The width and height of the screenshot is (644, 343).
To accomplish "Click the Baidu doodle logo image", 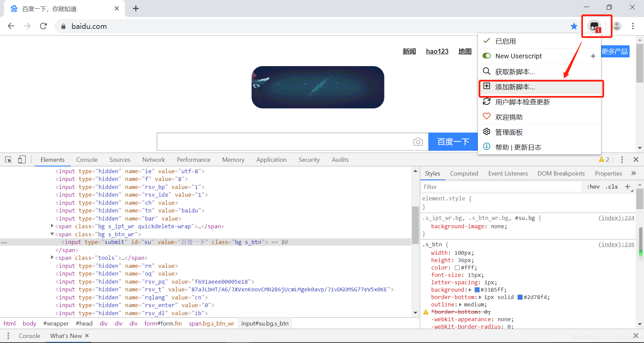I will [318, 87].
